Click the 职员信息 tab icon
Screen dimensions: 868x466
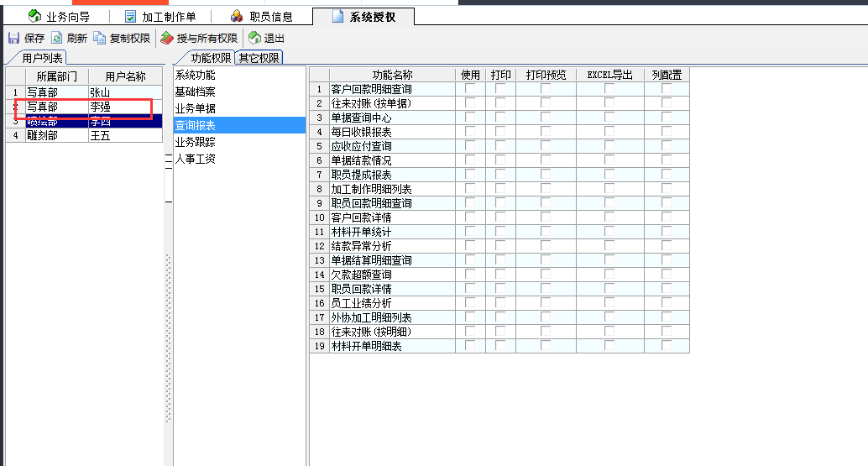coord(237,16)
